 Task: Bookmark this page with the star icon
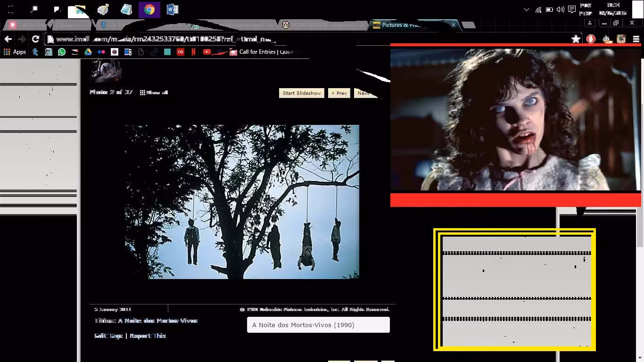pyautogui.click(x=576, y=39)
